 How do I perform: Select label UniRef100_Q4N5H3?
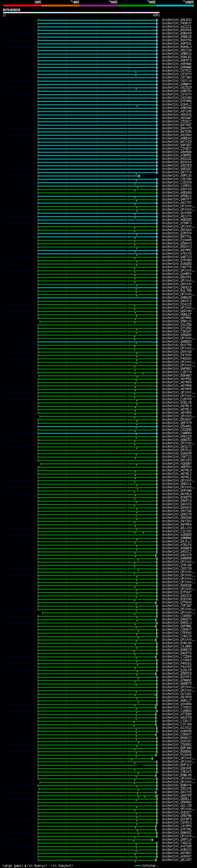[176, 342]
